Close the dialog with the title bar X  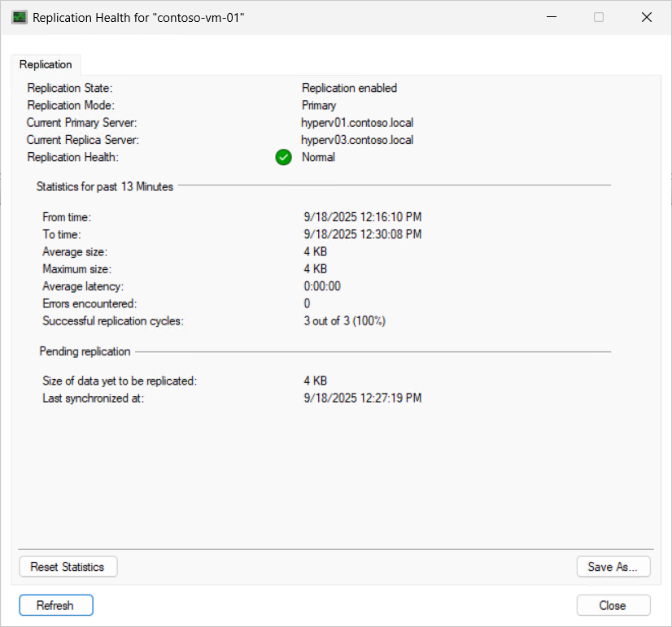[646, 17]
